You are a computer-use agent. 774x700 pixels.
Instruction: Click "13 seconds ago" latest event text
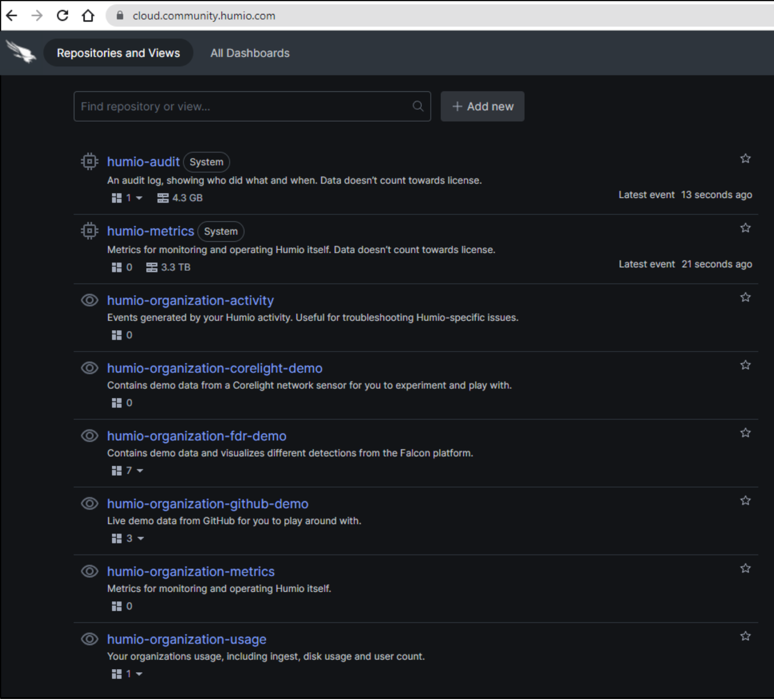pos(717,195)
